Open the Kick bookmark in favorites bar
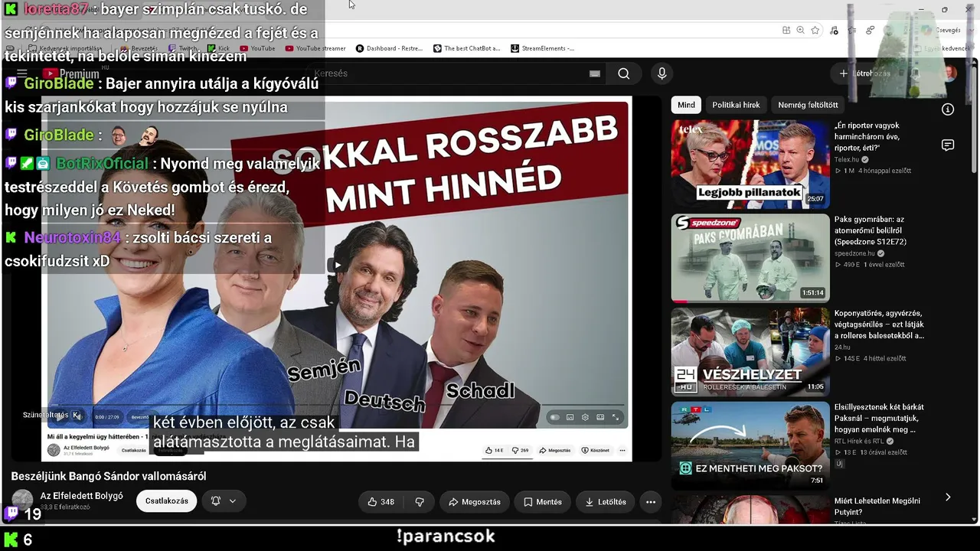The width and height of the screenshot is (980, 551). [x=218, y=48]
